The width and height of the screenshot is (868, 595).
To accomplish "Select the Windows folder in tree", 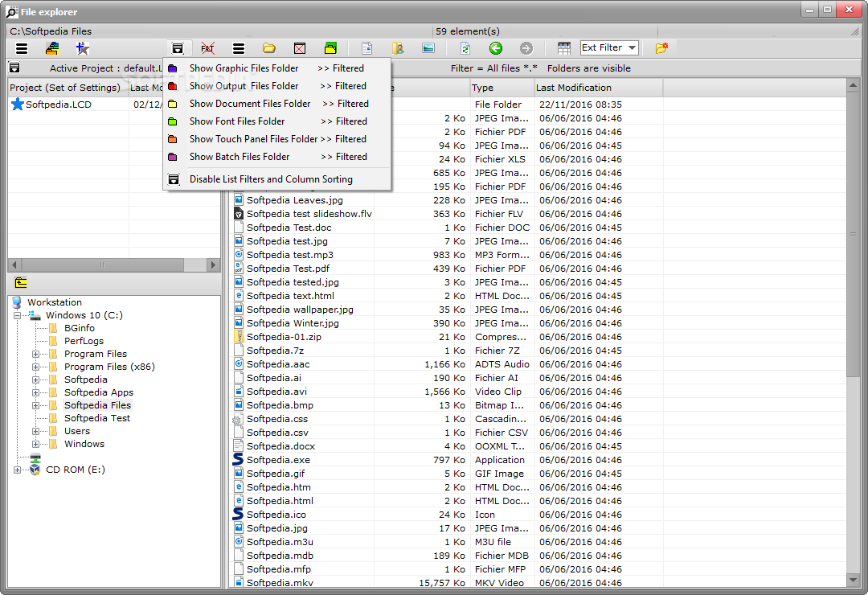I will pyautogui.click(x=84, y=444).
